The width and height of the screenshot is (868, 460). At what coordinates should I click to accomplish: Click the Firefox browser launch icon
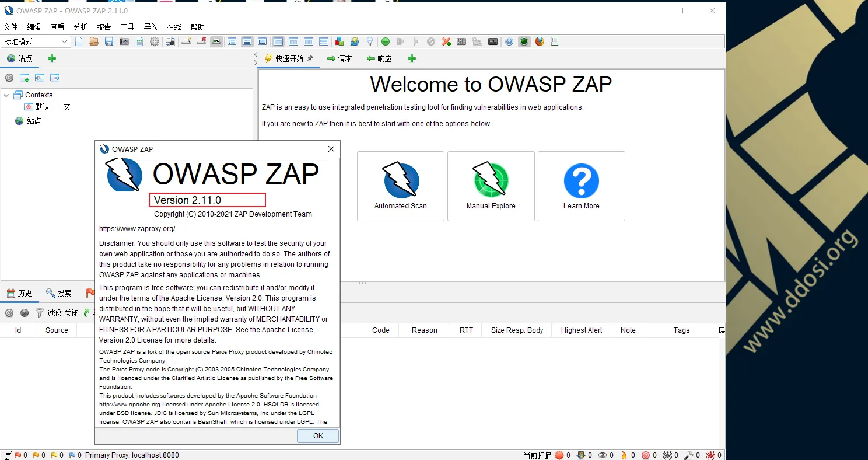(x=540, y=41)
